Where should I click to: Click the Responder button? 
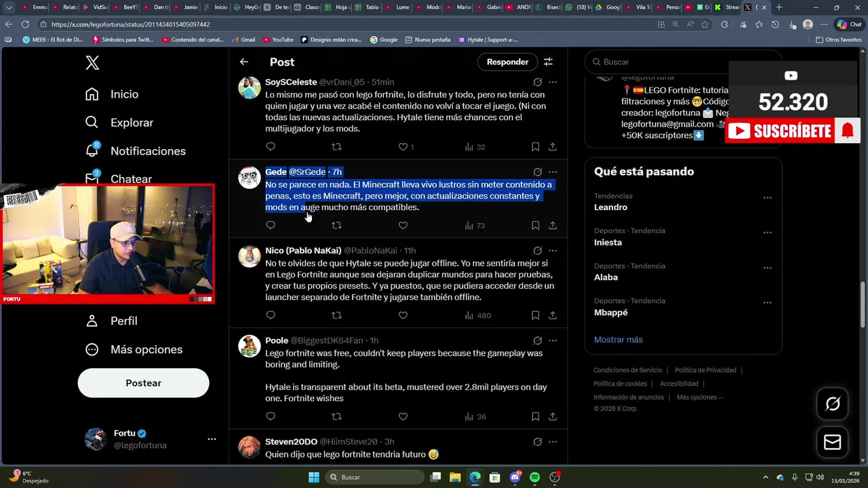coord(507,62)
